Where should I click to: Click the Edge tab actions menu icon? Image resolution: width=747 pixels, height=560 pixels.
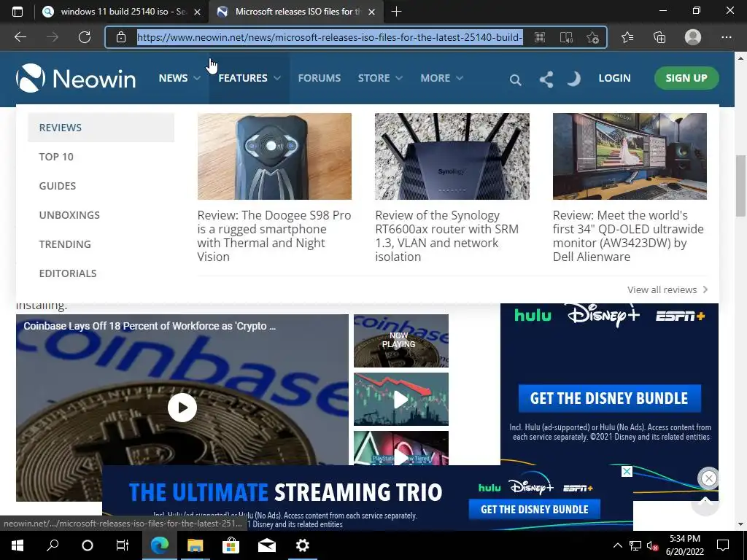pyautogui.click(x=18, y=12)
